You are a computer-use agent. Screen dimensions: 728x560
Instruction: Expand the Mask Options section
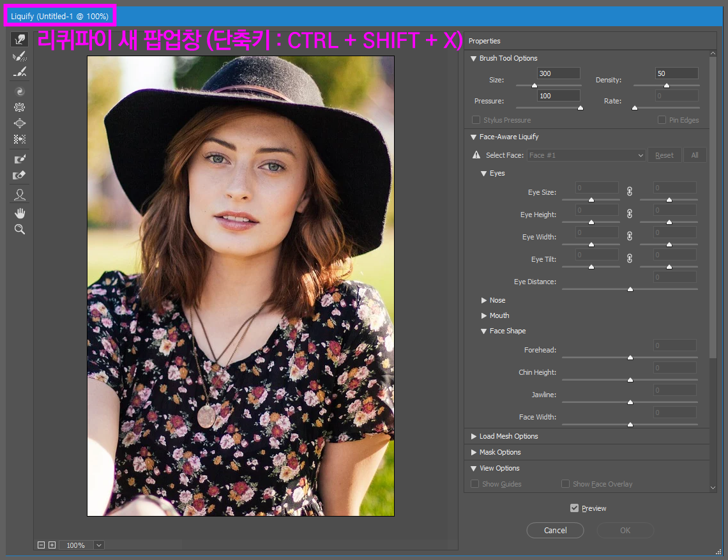tap(474, 452)
